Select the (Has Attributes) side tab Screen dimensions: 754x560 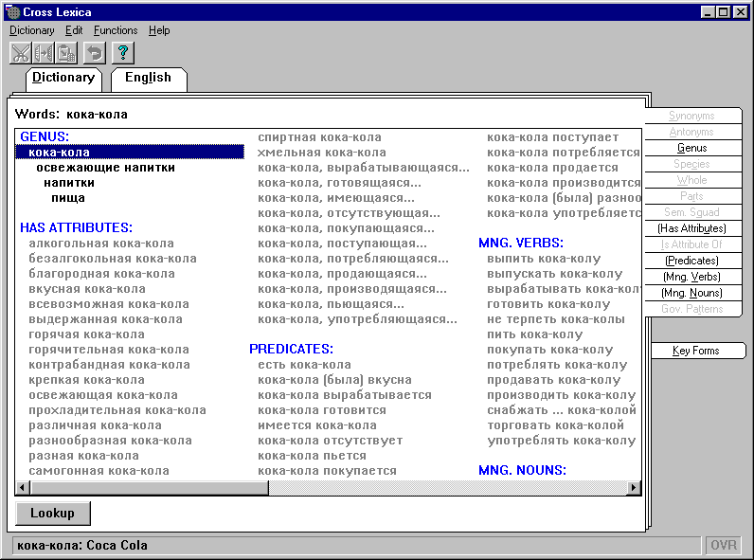point(692,228)
